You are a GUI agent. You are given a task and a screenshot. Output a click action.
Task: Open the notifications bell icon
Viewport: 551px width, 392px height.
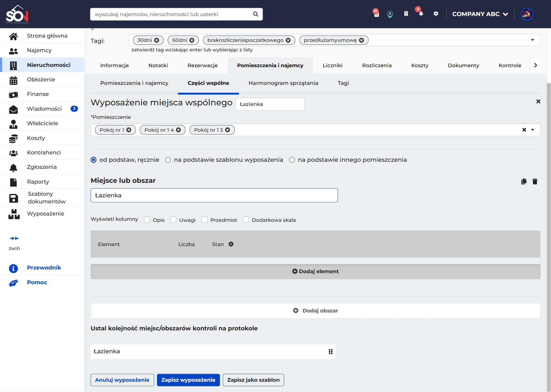(x=421, y=14)
